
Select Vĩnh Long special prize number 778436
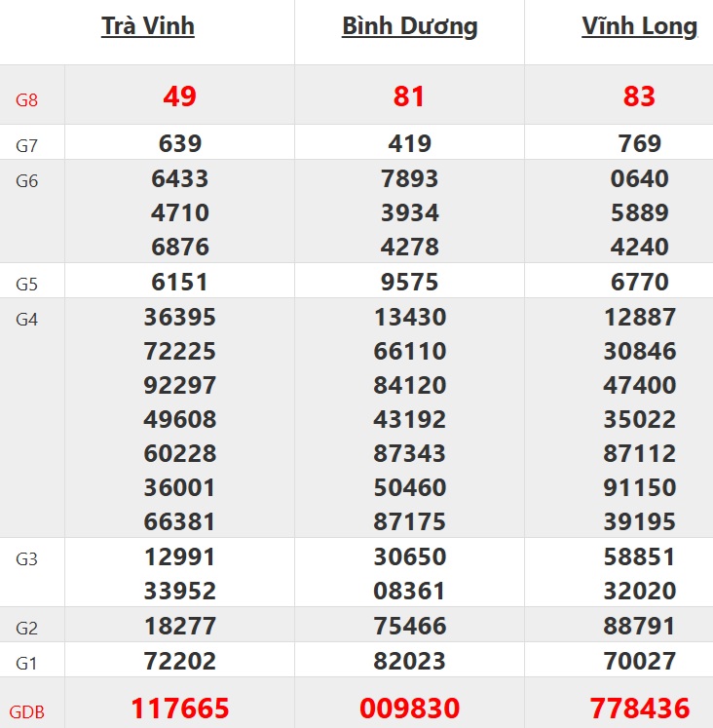click(x=639, y=708)
